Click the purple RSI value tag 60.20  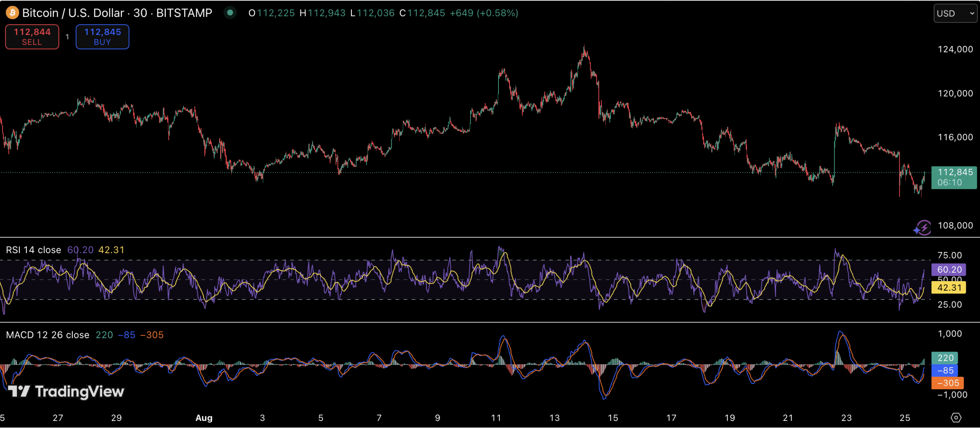pyautogui.click(x=949, y=270)
